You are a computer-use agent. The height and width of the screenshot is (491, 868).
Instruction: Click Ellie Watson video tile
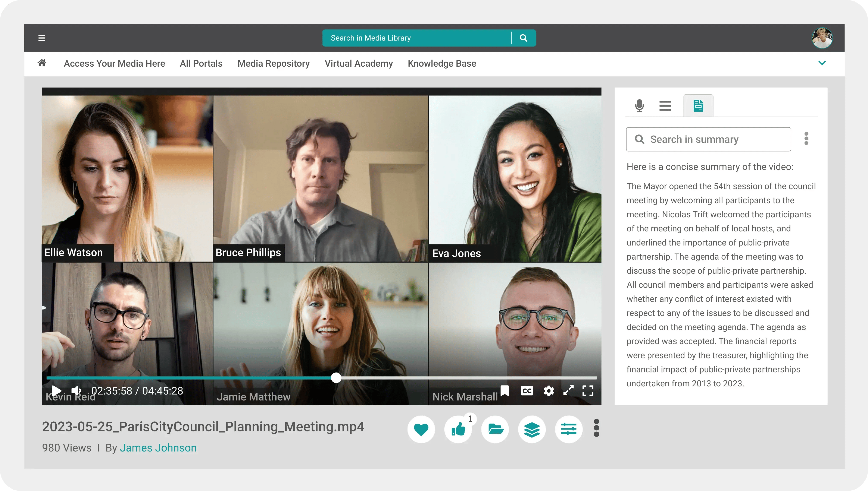tap(127, 178)
